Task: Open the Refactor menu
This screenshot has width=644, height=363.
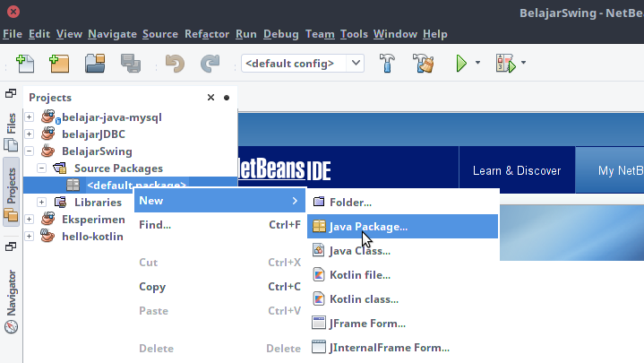Action: tap(206, 34)
